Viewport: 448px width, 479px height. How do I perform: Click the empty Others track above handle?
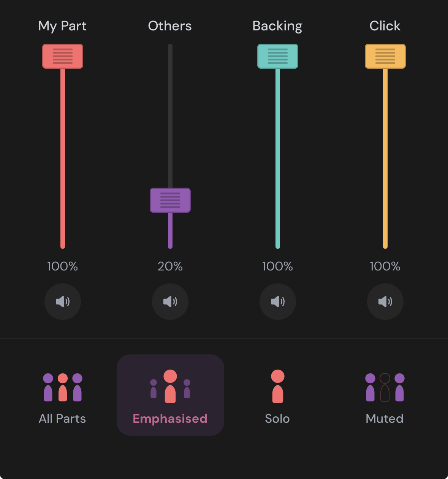pyautogui.click(x=170, y=114)
